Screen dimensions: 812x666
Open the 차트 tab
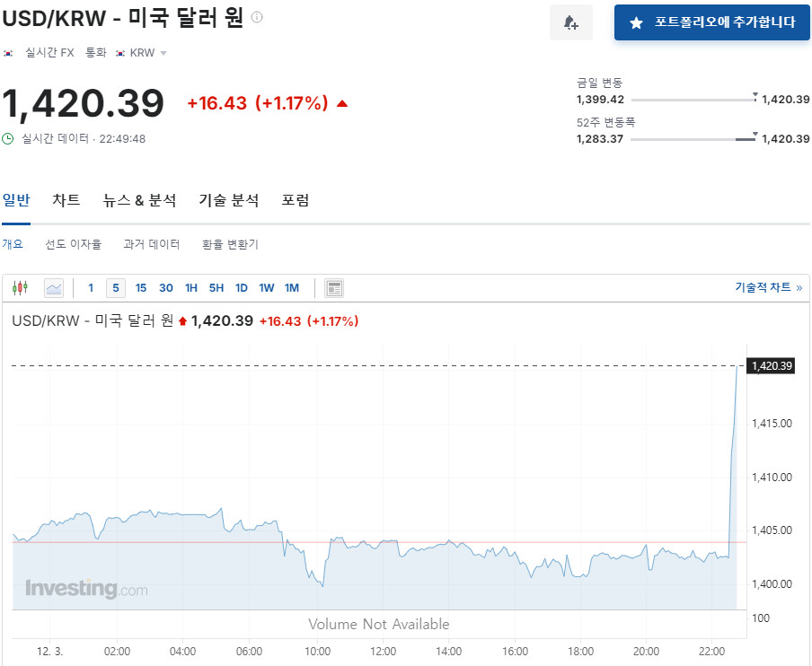pos(66,200)
